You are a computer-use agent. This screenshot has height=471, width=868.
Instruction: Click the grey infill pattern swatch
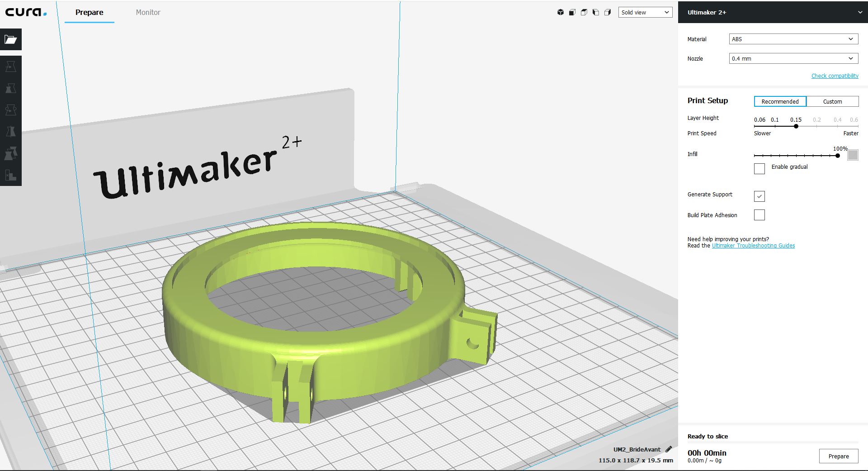pos(853,155)
